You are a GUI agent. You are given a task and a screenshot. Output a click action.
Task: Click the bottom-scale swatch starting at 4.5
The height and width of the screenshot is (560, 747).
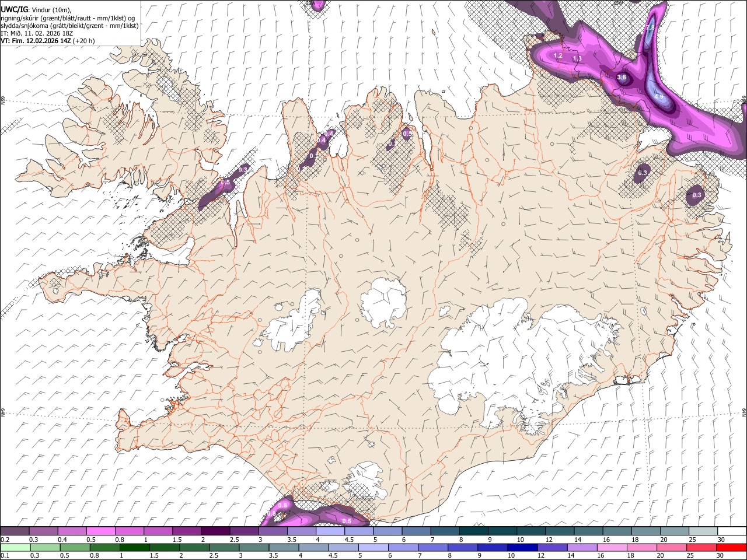click(343, 547)
